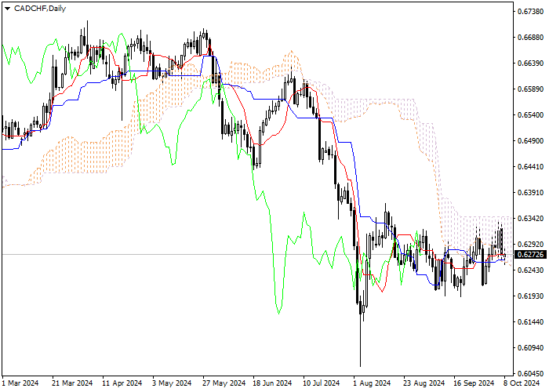Click price axis value 0.67380
The width and height of the screenshot is (549, 392).
(531, 12)
